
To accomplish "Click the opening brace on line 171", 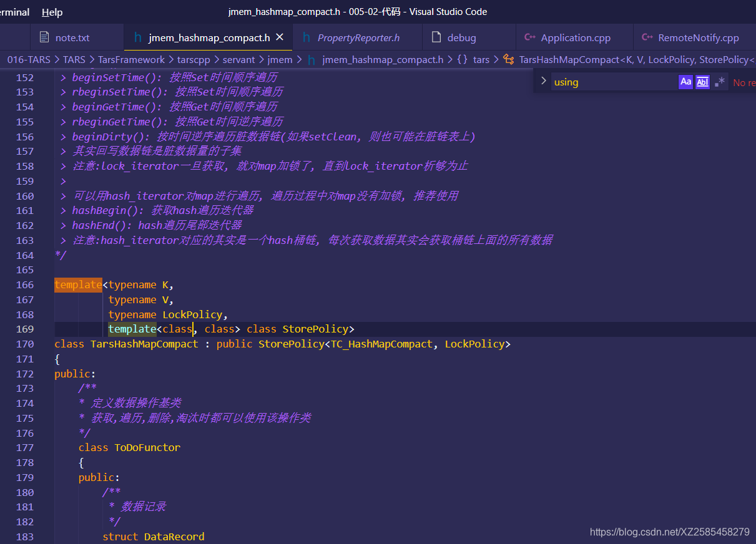I will 57,359.
